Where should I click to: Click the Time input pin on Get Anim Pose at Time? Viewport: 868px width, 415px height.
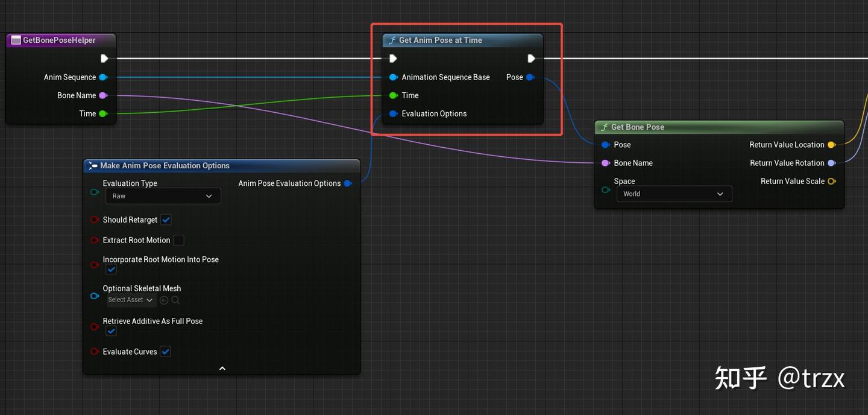pos(393,95)
